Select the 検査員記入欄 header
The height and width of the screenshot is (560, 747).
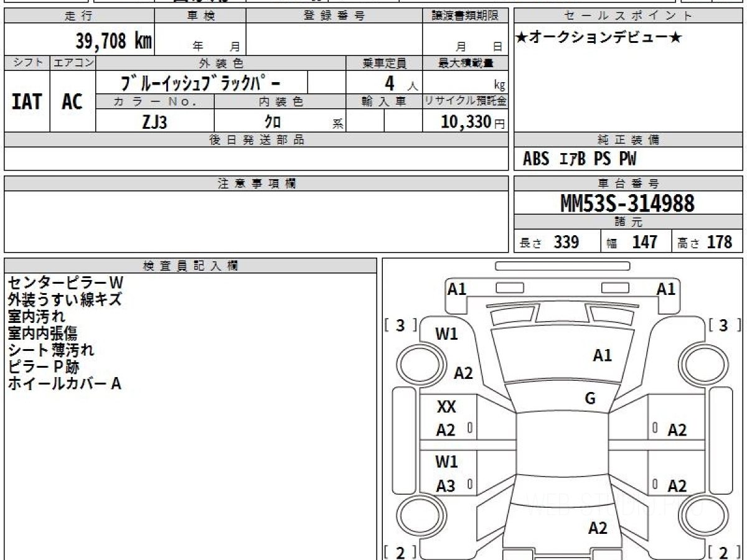[190, 266]
